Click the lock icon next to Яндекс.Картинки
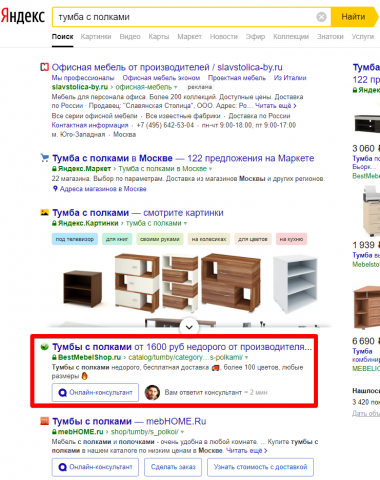Image resolution: width=380 pixels, height=480 pixels. click(x=54, y=223)
